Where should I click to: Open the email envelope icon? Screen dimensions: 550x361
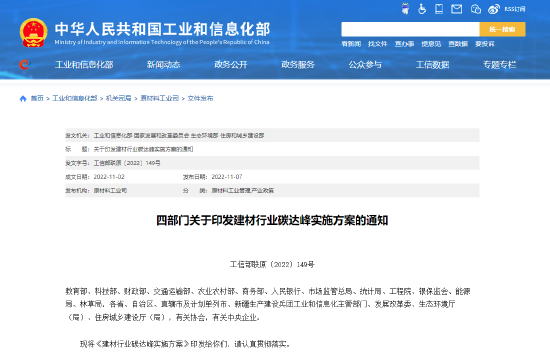click(x=456, y=9)
